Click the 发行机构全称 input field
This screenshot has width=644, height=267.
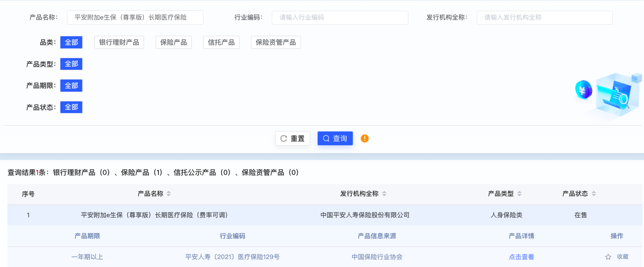[544, 17]
